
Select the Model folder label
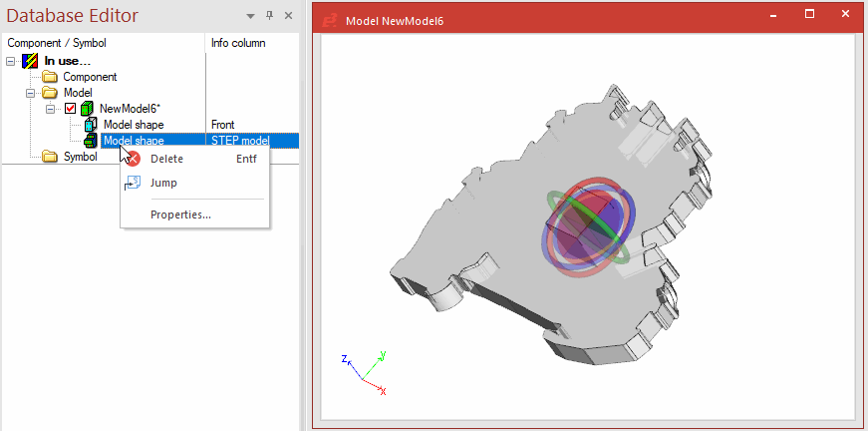78,93
